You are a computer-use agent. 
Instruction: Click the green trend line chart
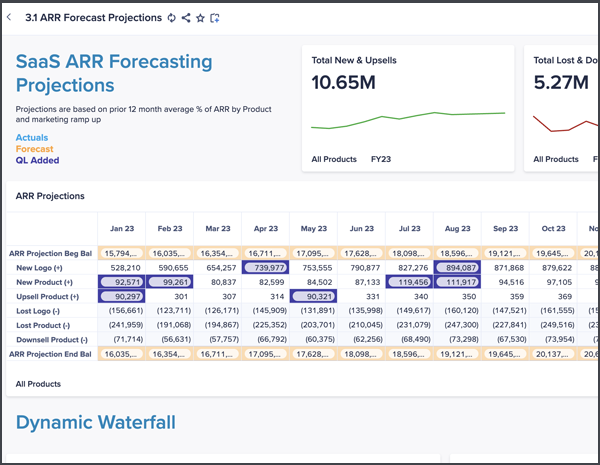(408, 120)
